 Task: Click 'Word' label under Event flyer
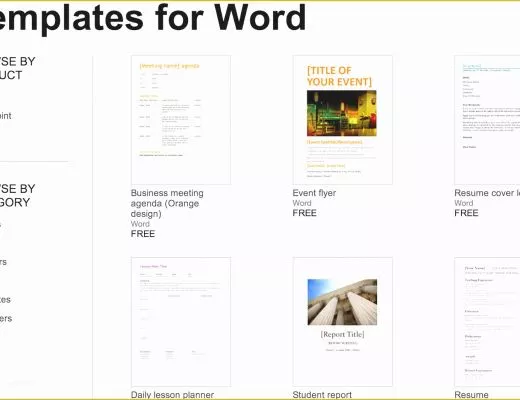tap(302, 203)
